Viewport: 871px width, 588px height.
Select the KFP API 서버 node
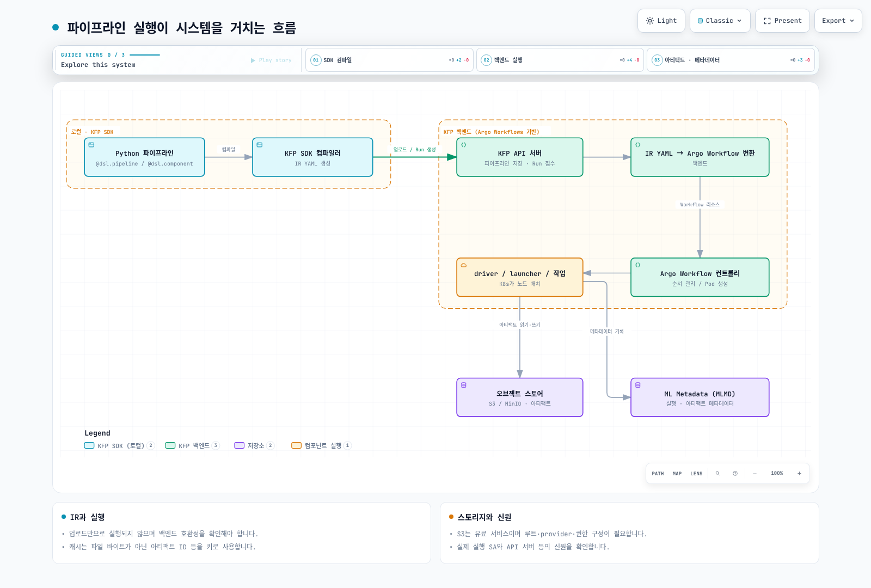coord(520,157)
